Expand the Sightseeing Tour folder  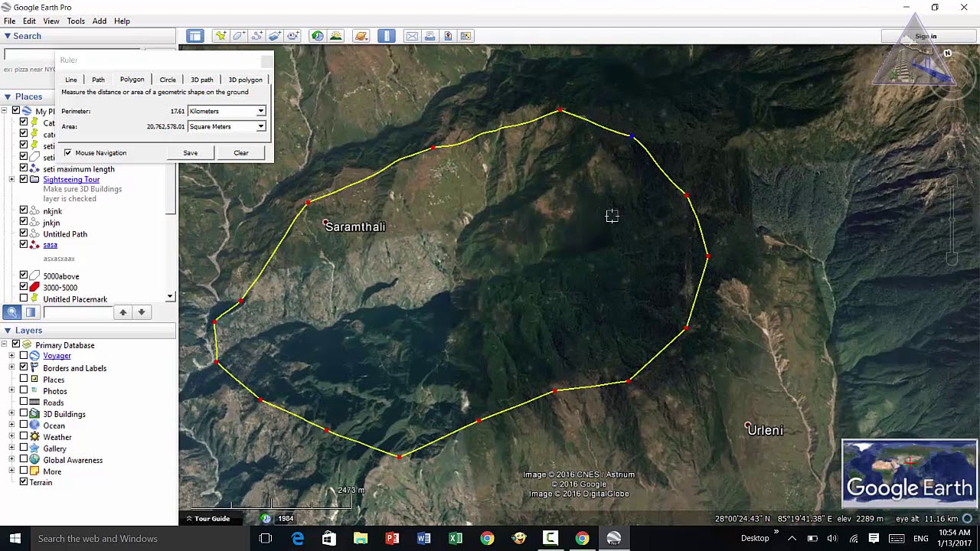tap(11, 180)
